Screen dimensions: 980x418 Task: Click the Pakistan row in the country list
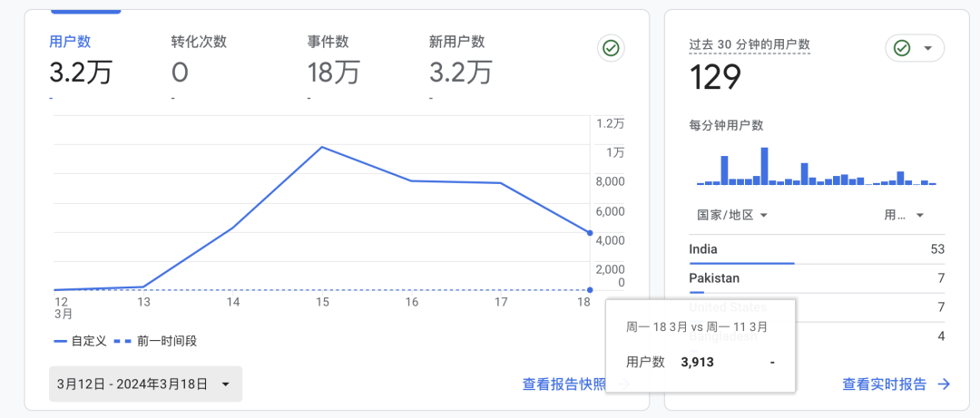coord(817,278)
